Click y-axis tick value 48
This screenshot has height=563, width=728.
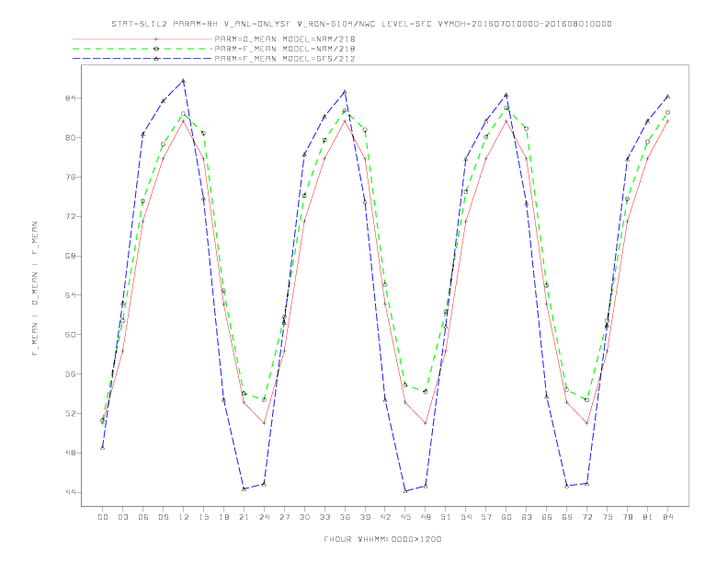(72, 453)
